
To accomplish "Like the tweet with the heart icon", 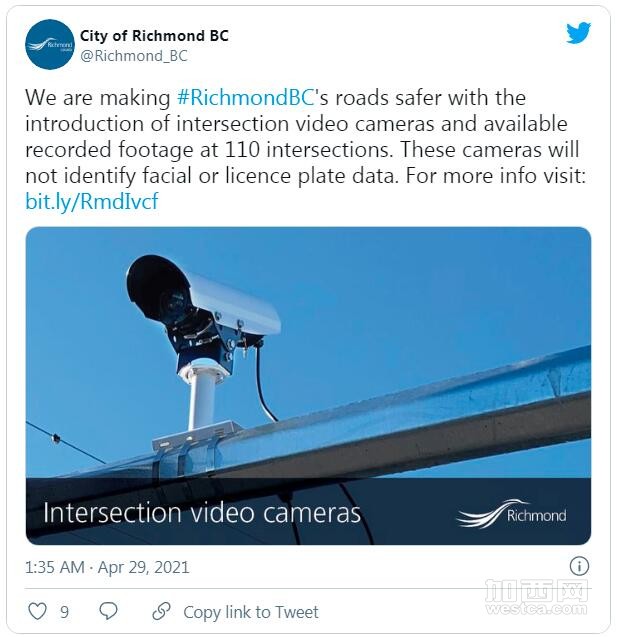I will 37,611.
